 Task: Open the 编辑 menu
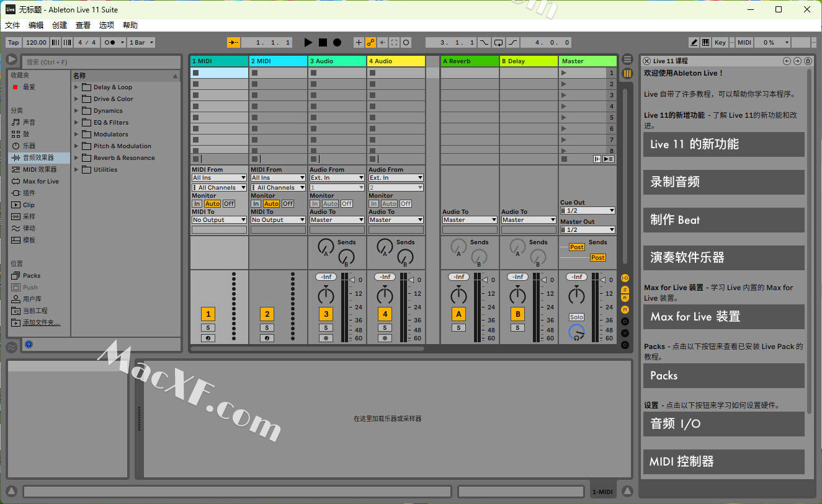pos(36,25)
